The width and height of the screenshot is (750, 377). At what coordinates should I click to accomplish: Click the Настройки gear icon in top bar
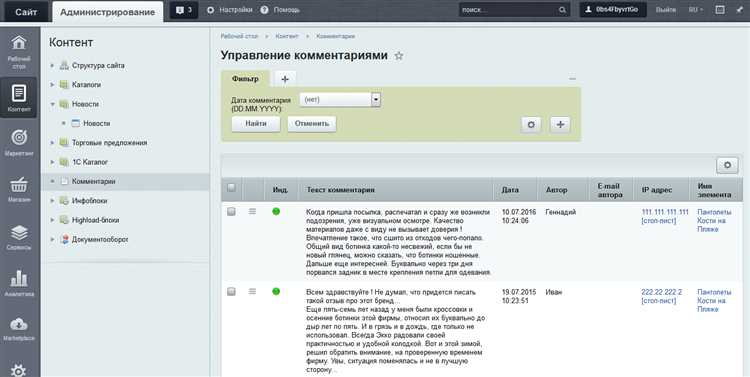pos(210,10)
